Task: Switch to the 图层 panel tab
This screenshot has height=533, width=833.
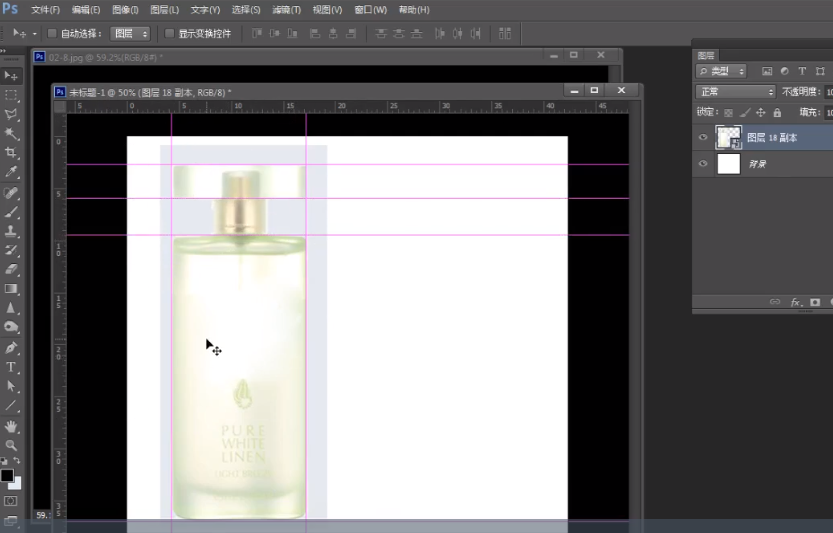Action: click(x=706, y=55)
